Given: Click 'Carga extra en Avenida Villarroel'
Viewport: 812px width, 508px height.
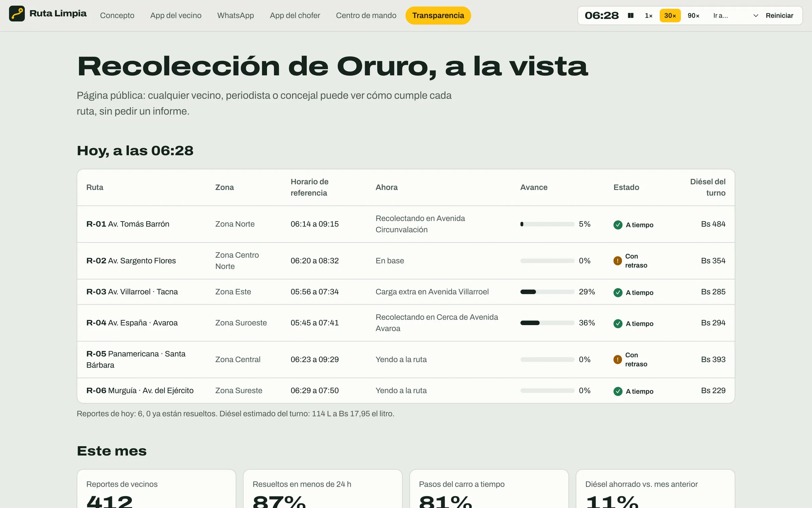Looking at the screenshot, I should coord(432,292).
